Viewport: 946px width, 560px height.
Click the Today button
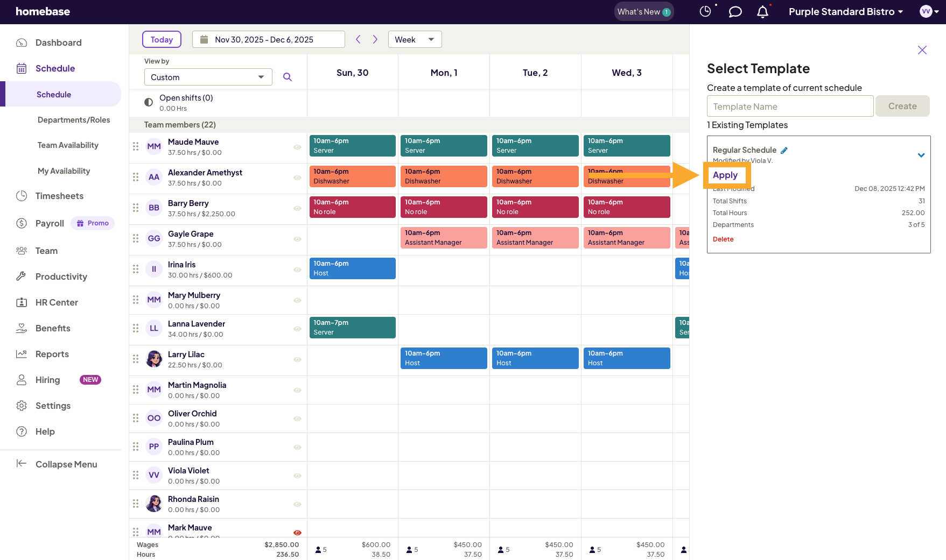click(162, 39)
